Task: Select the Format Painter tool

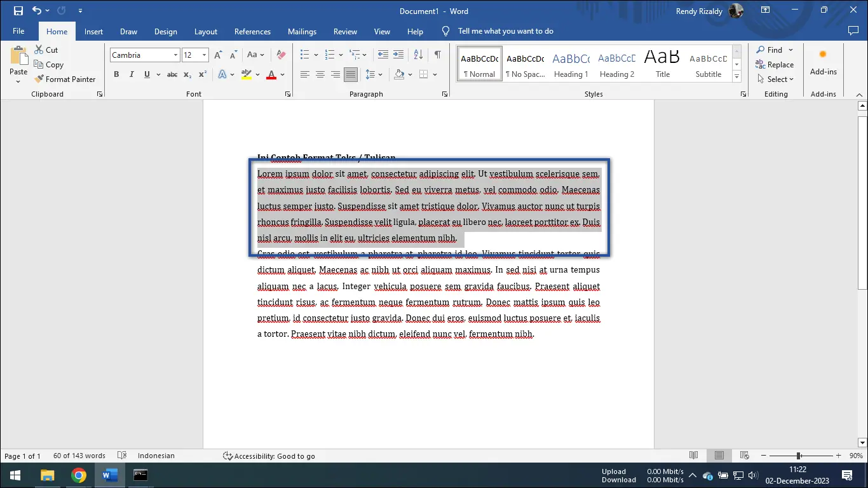Action: pyautogui.click(x=65, y=79)
